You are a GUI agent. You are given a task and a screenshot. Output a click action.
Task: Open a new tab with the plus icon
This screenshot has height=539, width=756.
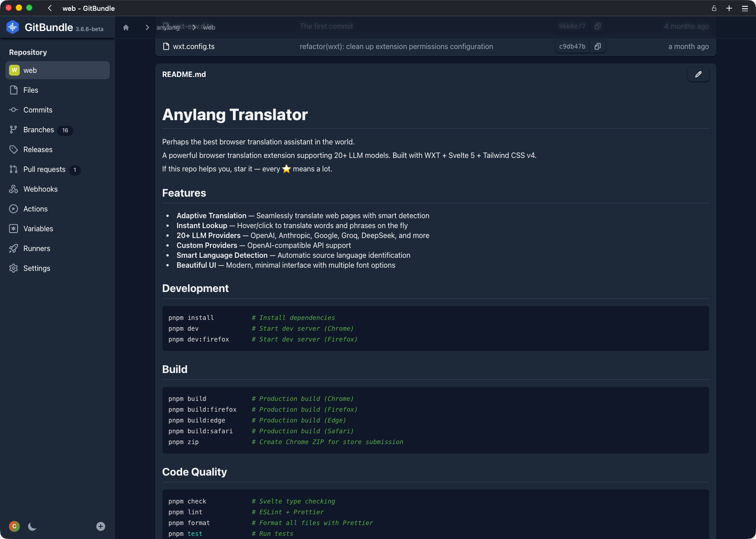click(x=729, y=8)
